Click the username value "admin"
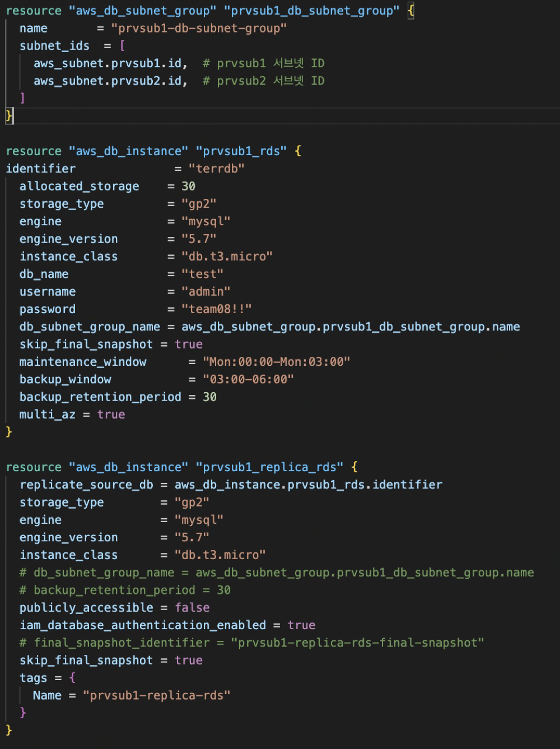 coord(206,291)
